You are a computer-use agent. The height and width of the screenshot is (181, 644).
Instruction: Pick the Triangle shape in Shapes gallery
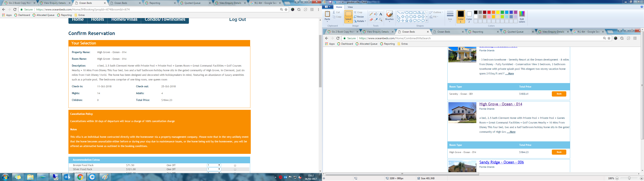coord(423,12)
